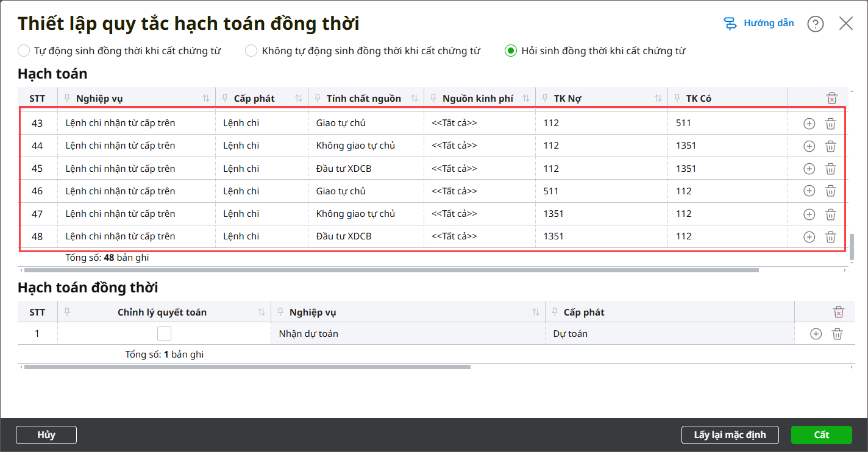The height and width of the screenshot is (452, 868).
Task: Sort Hạch toán table by Cấp phát arrows
Action: click(299, 98)
